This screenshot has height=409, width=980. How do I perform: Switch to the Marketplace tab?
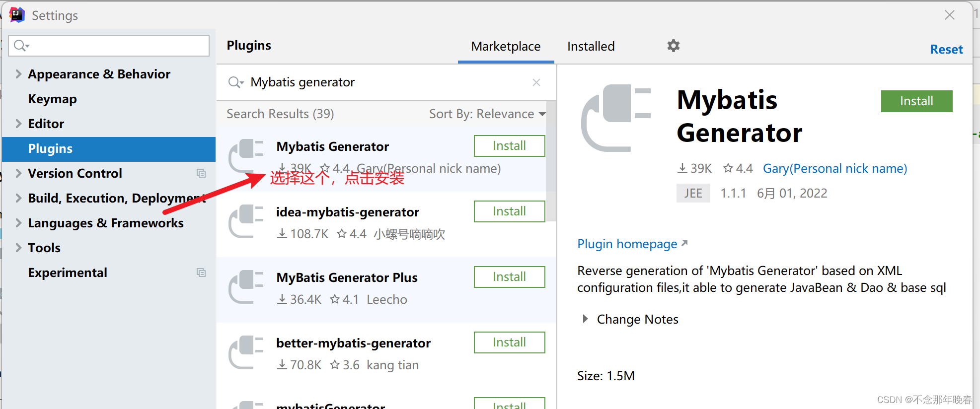click(506, 47)
